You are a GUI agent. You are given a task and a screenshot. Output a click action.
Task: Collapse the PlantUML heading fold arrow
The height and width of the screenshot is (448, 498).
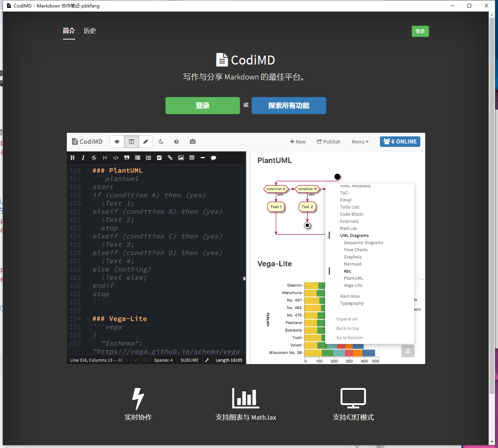pyautogui.click(x=88, y=170)
